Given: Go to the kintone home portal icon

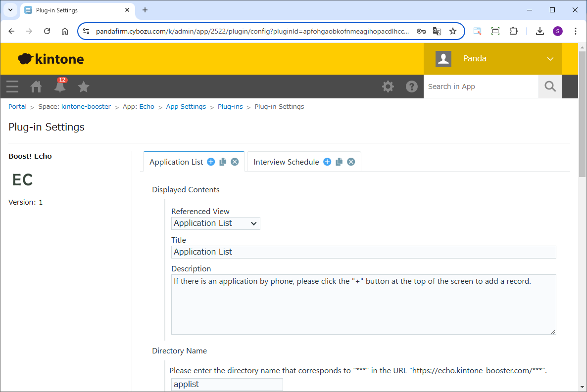Looking at the screenshot, I should coord(36,87).
